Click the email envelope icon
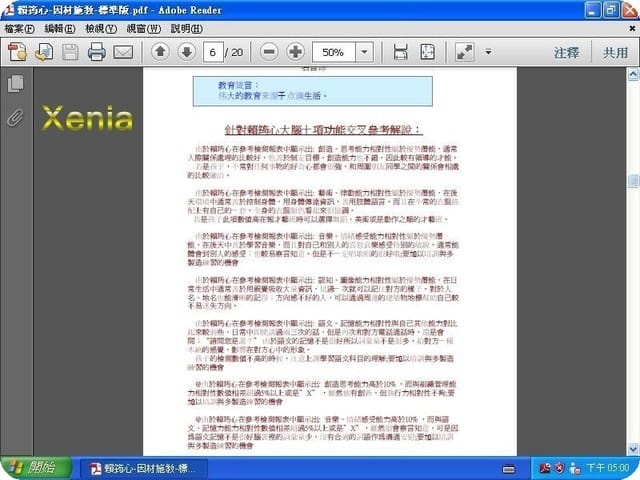This screenshot has width=640, height=480. pyautogui.click(x=123, y=52)
